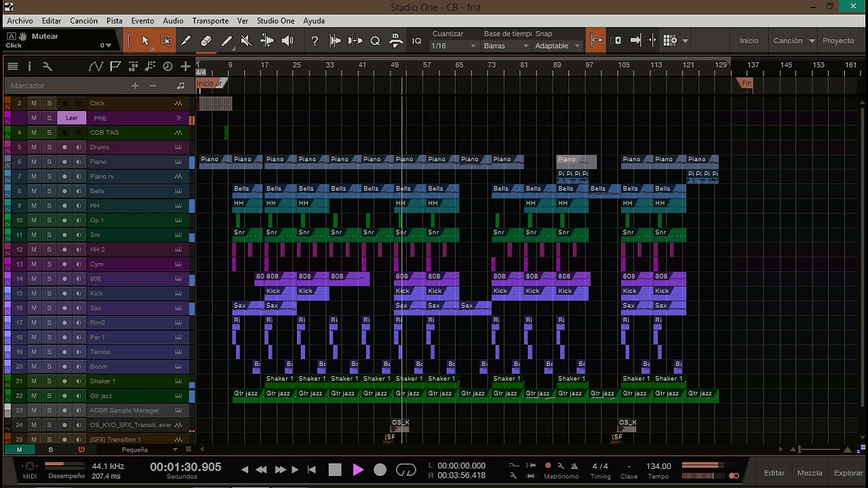Add a marker with plus in Marcador row
The image size is (868, 488).
[135, 85]
